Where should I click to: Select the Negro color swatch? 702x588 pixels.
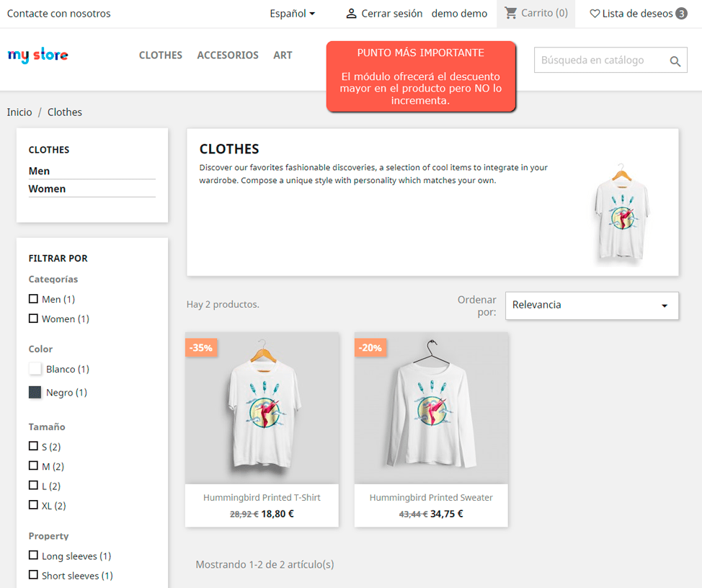(35, 393)
